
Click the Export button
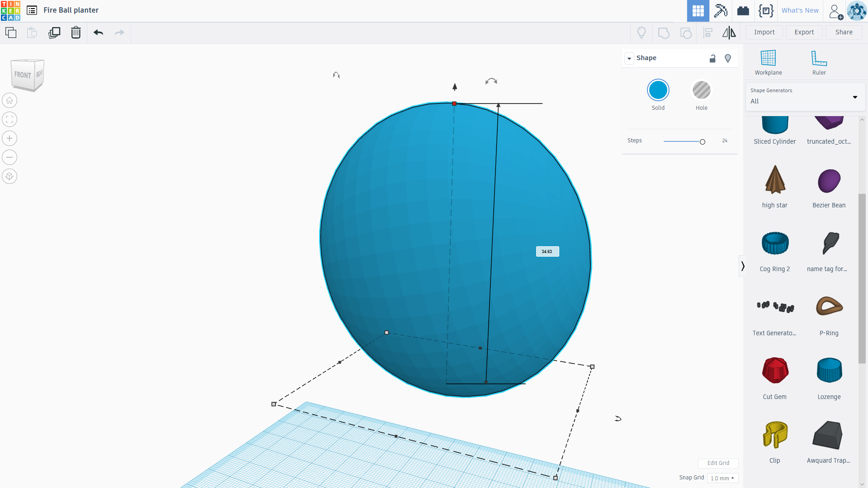point(804,32)
